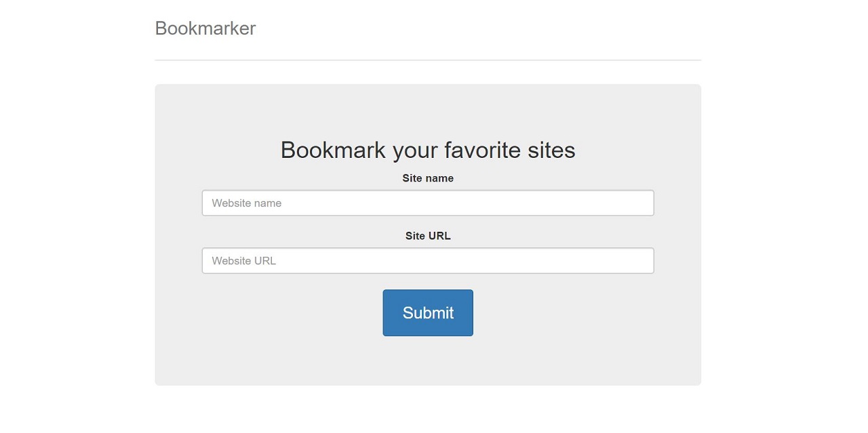Click the Website URL placeholder text
The width and height of the screenshot is (868, 433).
(x=243, y=260)
